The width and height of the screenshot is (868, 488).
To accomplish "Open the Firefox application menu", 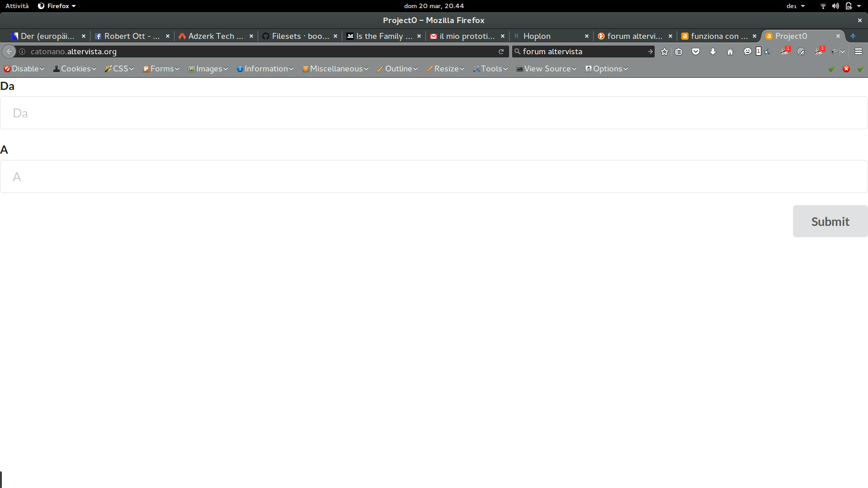I will pyautogui.click(x=57, y=6).
